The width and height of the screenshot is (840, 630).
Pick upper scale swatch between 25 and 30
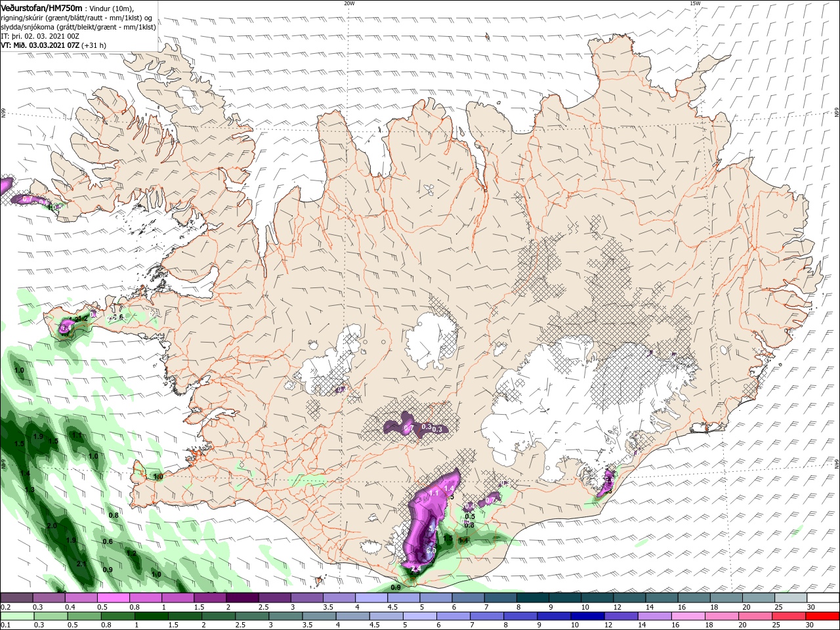[x=790, y=598]
